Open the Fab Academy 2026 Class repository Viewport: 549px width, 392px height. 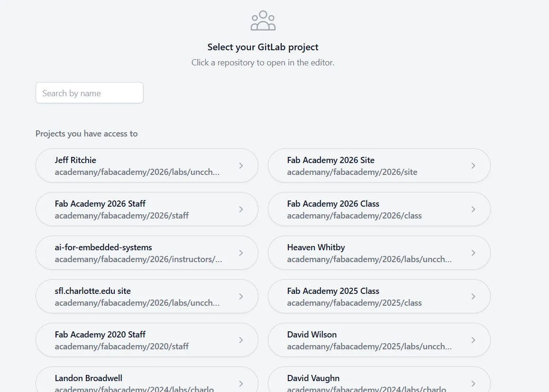(370, 210)
